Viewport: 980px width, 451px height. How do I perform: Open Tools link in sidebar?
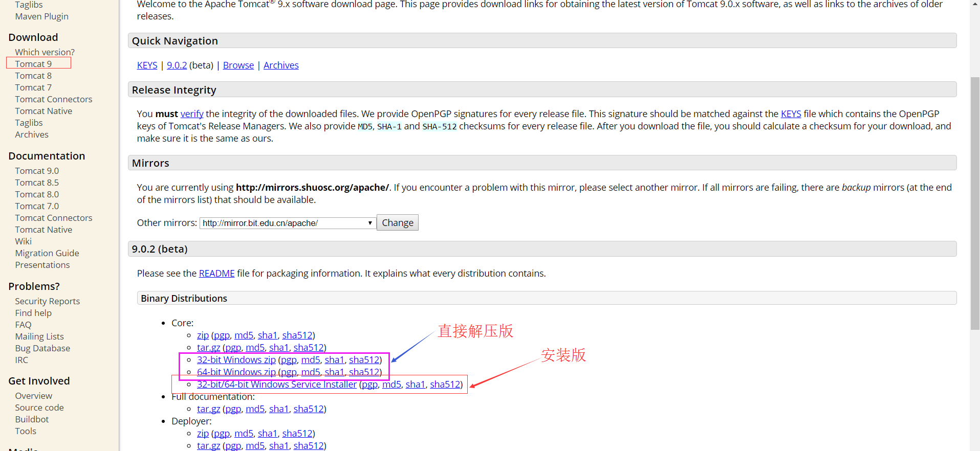pyautogui.click(x=26, y=431)
